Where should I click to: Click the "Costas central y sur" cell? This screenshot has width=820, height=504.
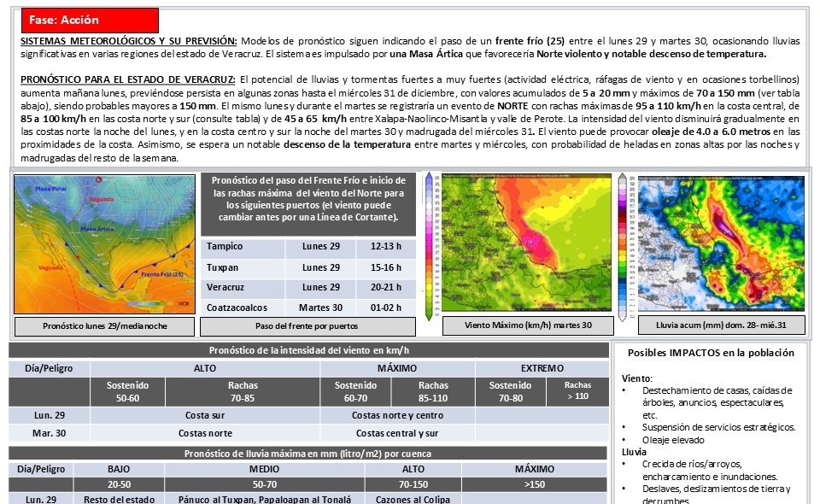(397, 433)
